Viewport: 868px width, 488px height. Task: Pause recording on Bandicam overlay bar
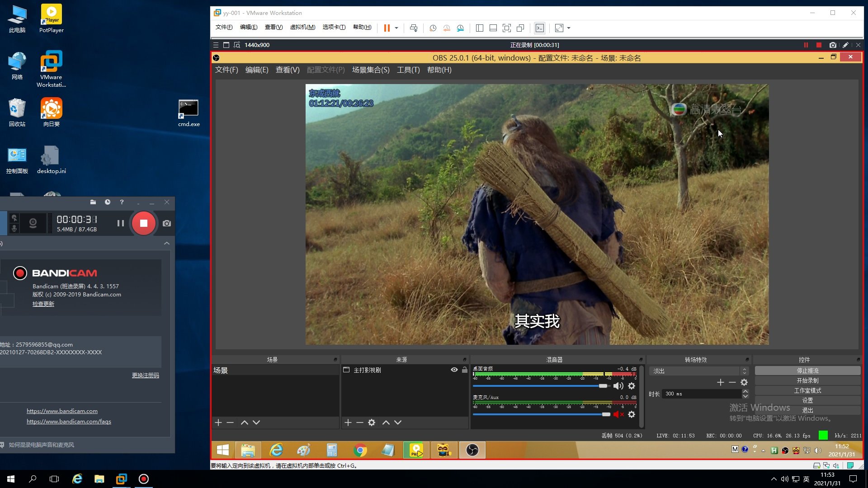pos(806,45)
